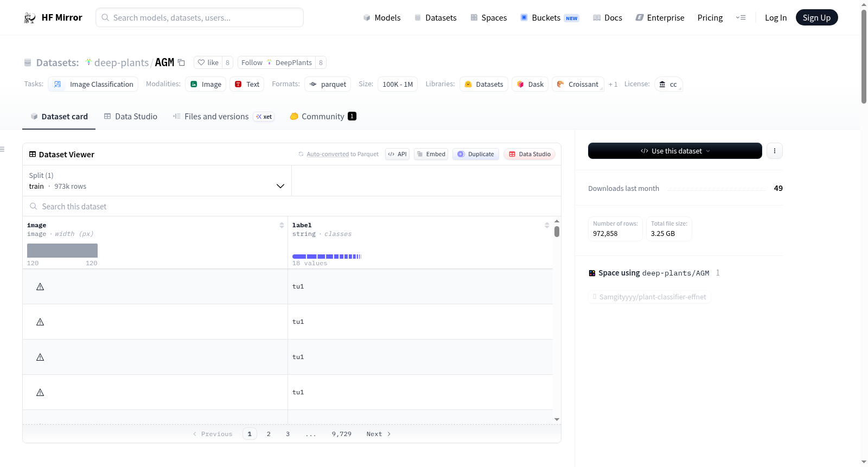This screenshot has width=868, height=467.
Task: Expand the train split dropdown
Action: click(157, 181)
